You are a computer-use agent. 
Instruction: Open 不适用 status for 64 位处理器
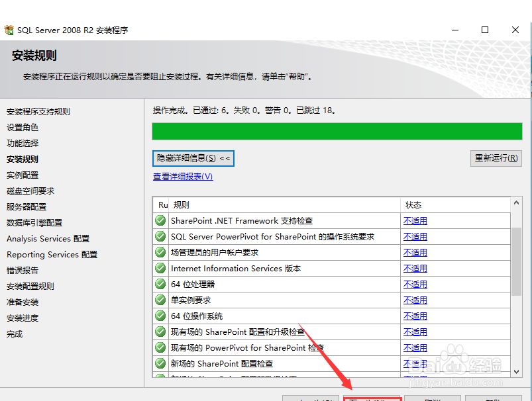tap(415, 284)
